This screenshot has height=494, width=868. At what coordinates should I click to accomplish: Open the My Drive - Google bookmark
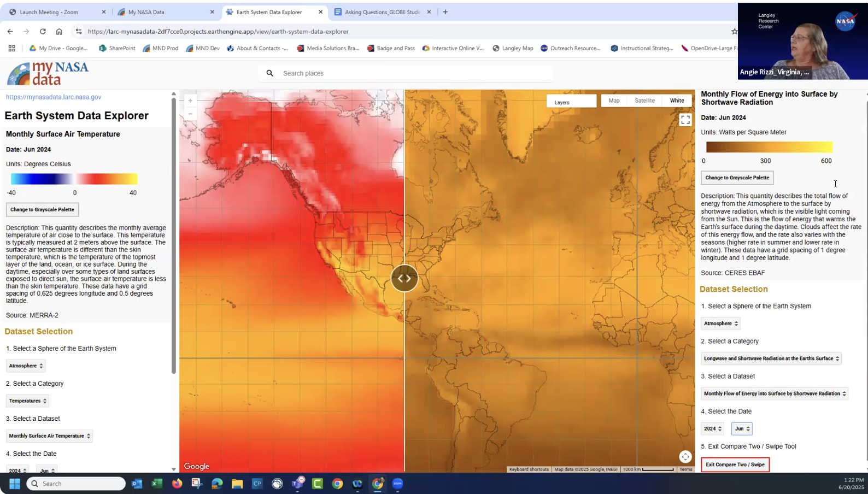pos(58,48)
